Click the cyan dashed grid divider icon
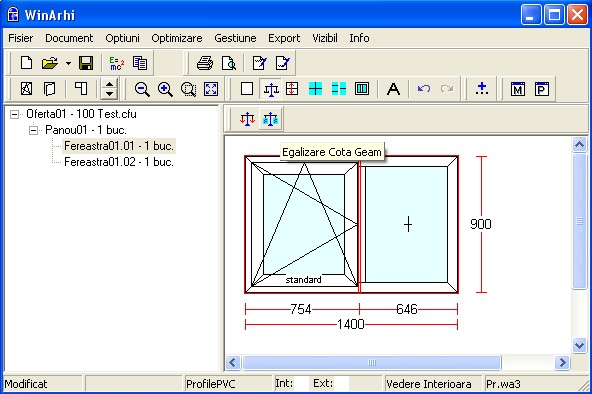 click(339, 89)
